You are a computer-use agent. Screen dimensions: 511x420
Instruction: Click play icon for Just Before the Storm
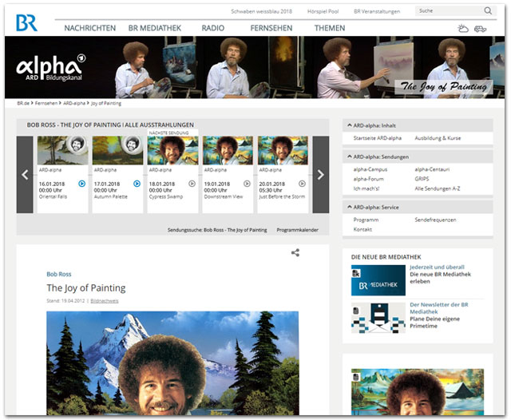pos(302,184)
